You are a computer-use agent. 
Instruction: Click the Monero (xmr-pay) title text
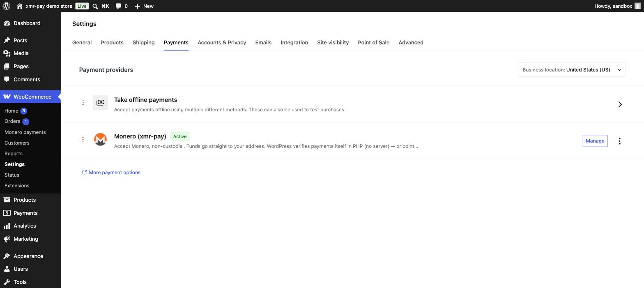(x=140, y=136)
